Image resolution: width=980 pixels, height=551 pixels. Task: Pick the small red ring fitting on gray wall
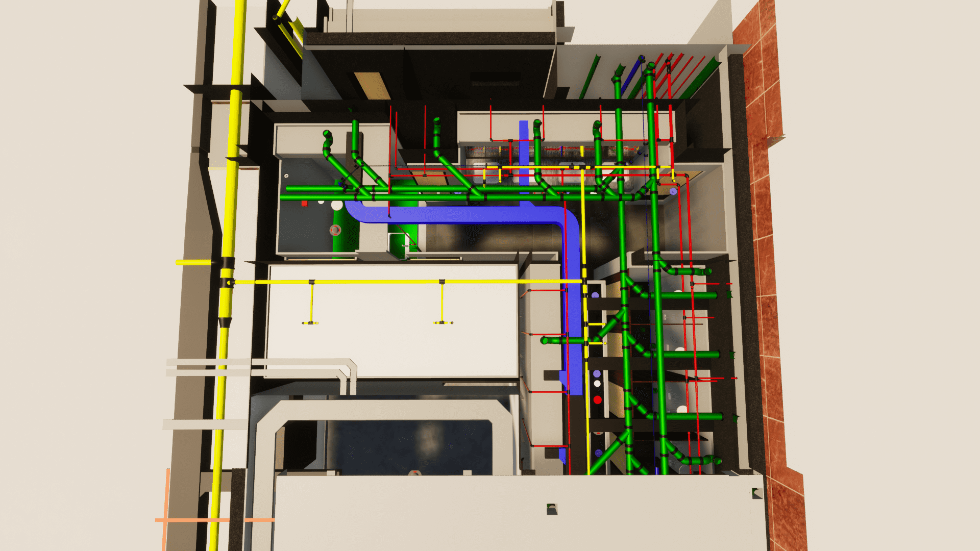tap(335, 230)
